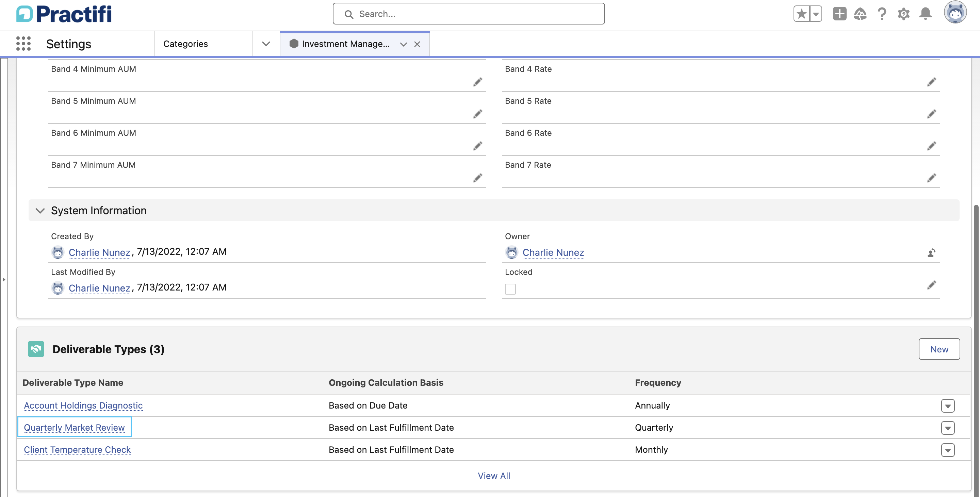The height and width of the screenshot is (497, 980).
Task: Show actions for Client Temperature Check row
Action: click(948, 450)
